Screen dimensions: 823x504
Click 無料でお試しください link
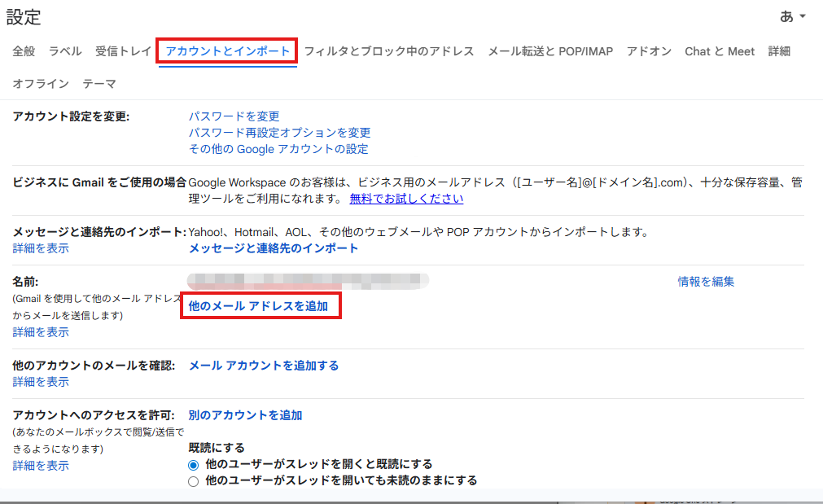click(406, 199)
